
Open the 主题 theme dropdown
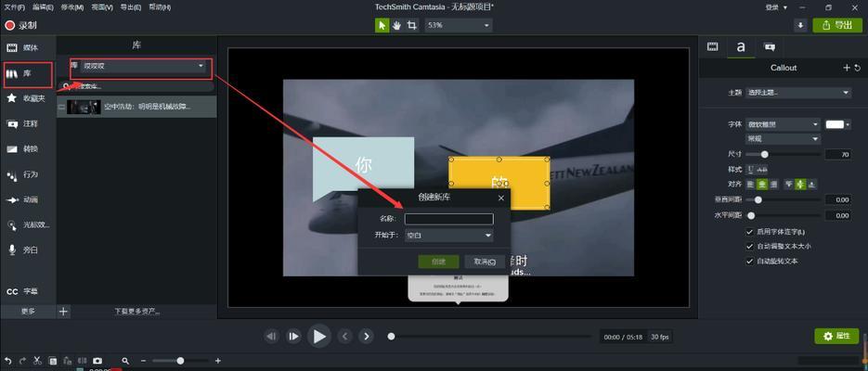click(798, 93)
